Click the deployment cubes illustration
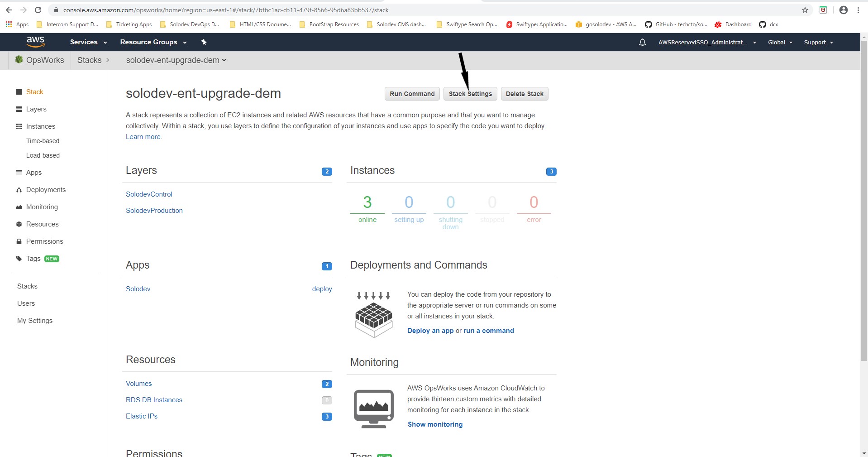The image size is (868, 457). [373, 315]
